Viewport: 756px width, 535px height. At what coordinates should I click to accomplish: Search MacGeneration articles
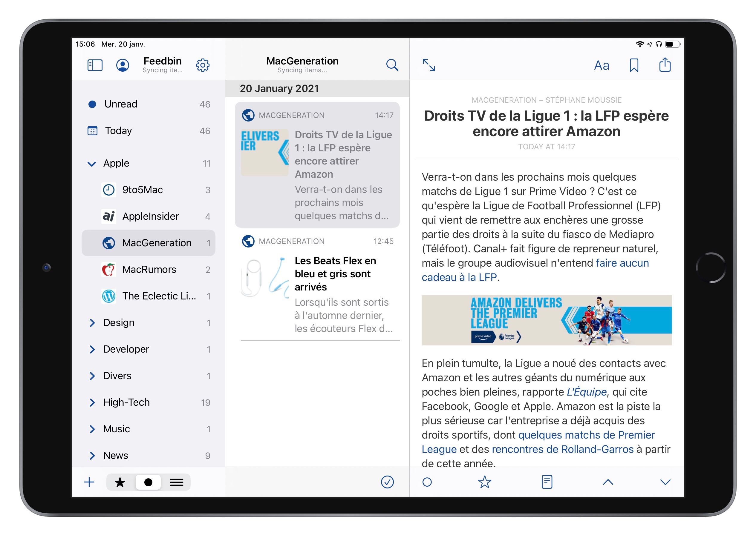[392, 65]
